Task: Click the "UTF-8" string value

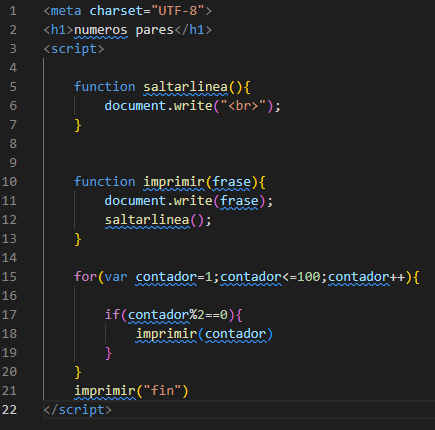Action: [x=178, y=11]
